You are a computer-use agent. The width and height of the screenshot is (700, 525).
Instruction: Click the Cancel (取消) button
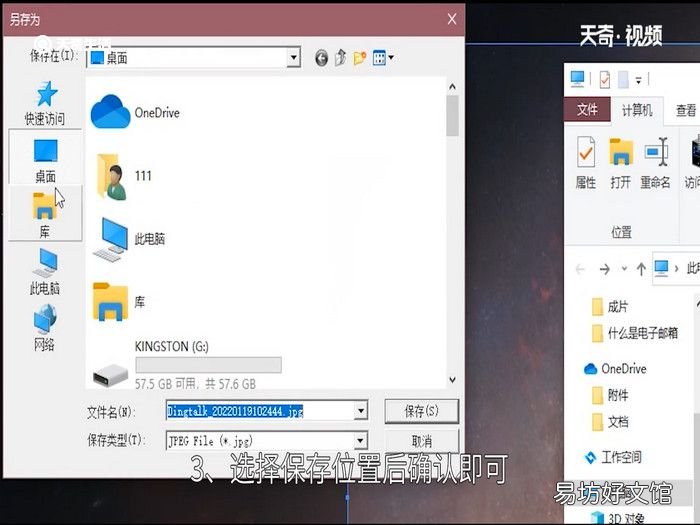(421, 441)
